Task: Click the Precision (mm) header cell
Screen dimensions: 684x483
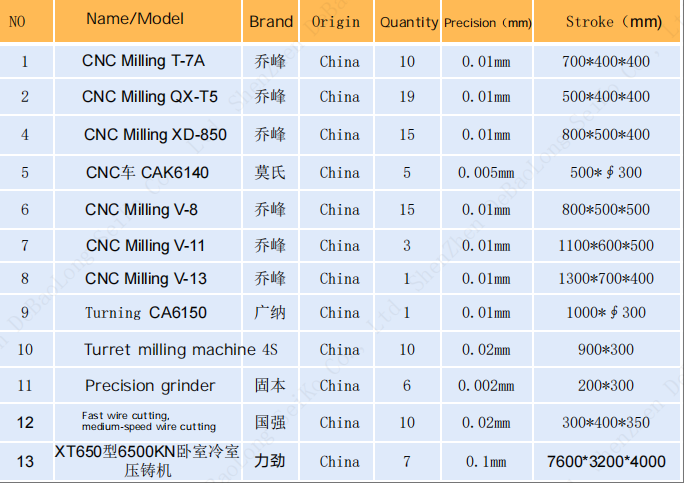Action: [487, 22]
